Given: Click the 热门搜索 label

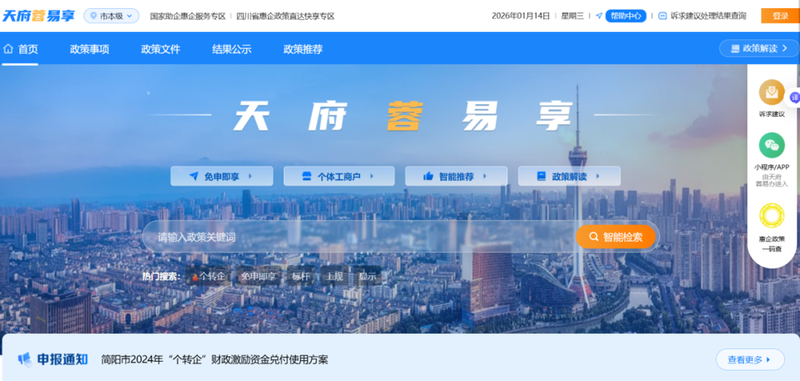Looking at the screenshot, I should [x=161, y=276].
